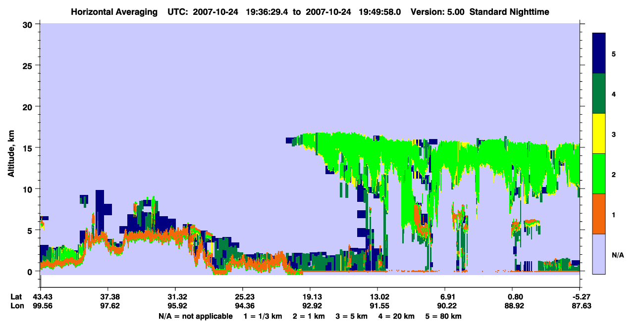
Task: Click the yellow colorbar segment 3
Action: pos(599,134)
